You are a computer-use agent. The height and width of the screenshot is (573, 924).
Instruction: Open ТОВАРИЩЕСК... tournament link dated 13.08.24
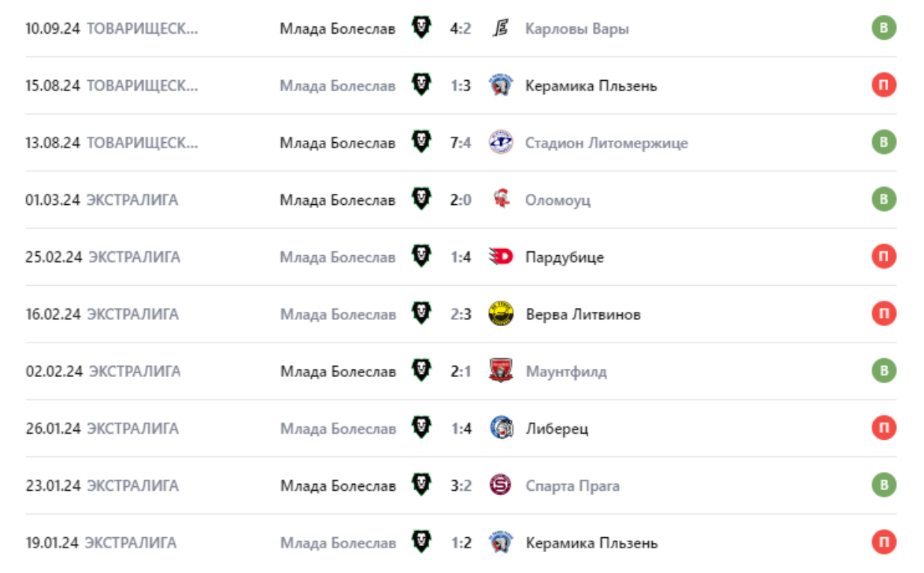point(142,142)
